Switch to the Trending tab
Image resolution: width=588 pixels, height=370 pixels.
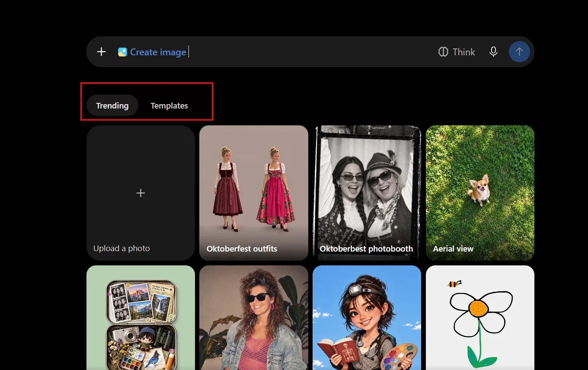coord(112,105)
